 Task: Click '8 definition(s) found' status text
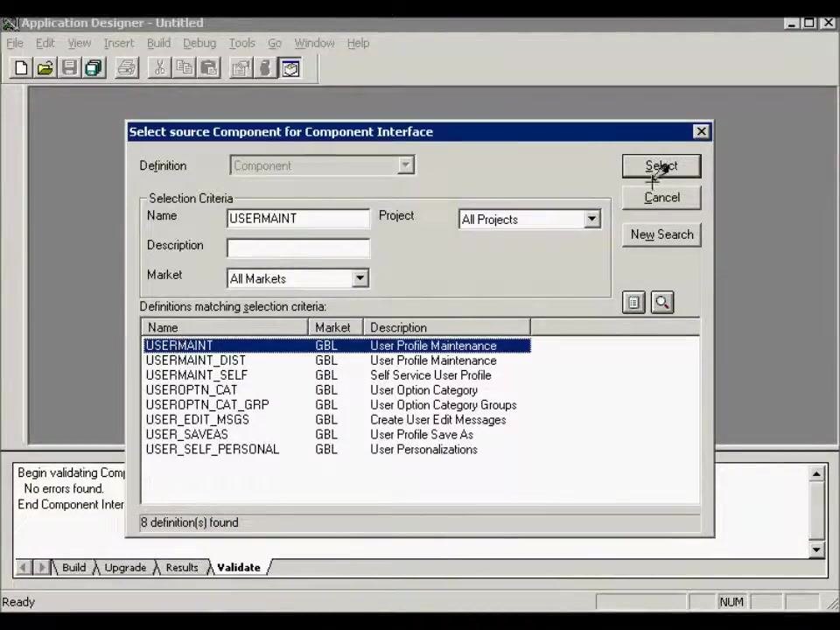(190, 522)
